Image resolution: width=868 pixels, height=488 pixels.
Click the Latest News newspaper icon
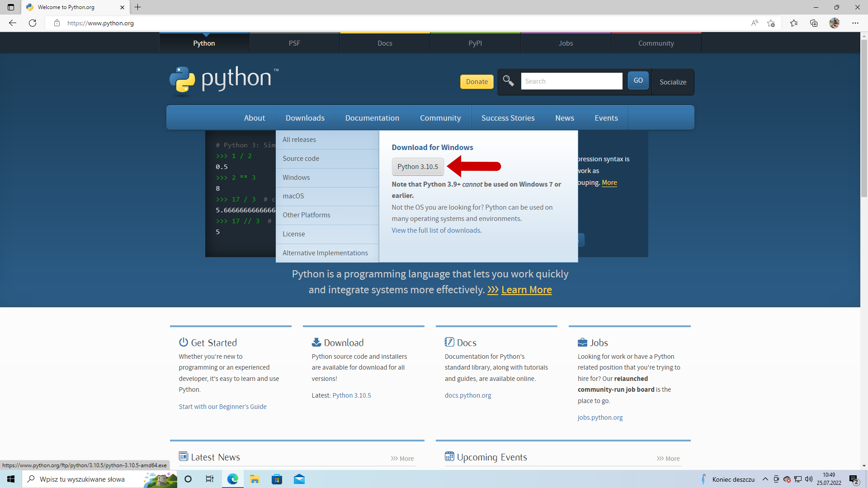(184, 456)
